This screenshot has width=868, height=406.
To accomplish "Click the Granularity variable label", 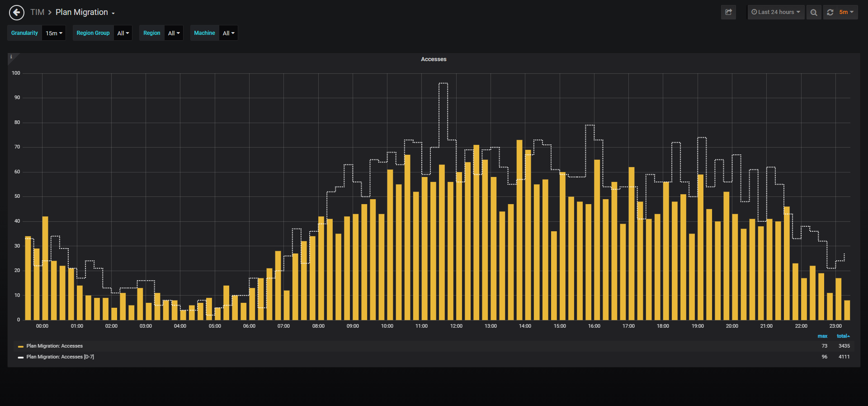I will click(x=24, y=33).
